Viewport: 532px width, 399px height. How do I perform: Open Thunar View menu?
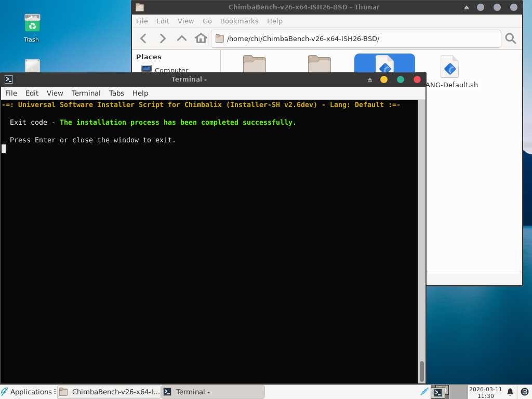click(x=185, y=21)
